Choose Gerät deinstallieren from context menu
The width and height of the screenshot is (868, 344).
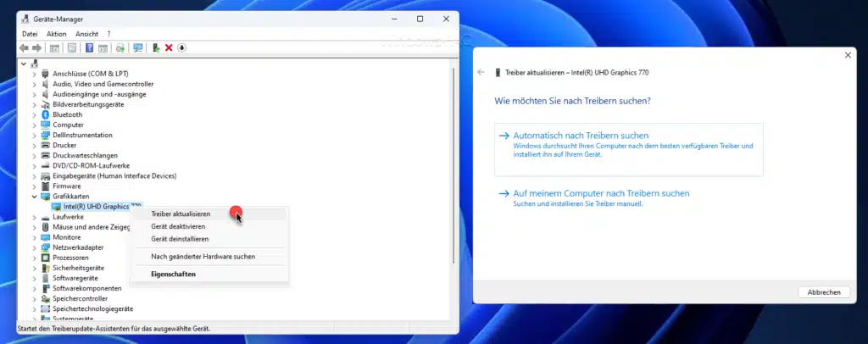209,239
